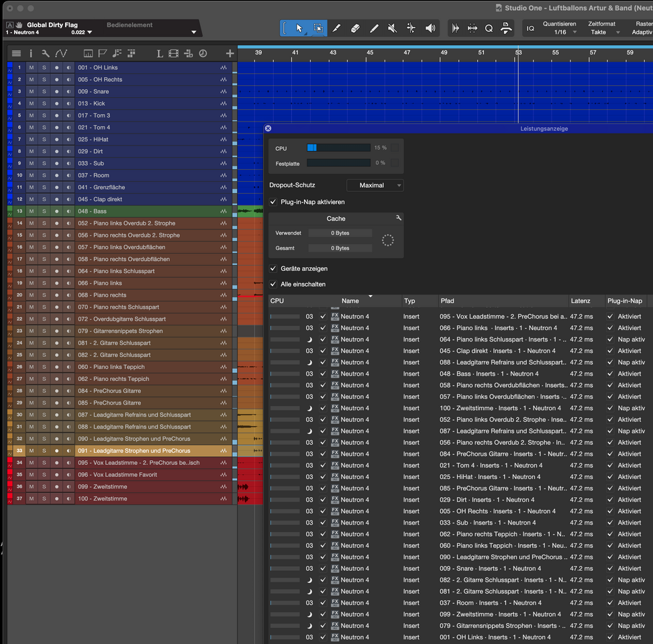Viewport: 653px width, 644px height.
Task: Select the Bend tool
Action: click(x=411, y=28)
